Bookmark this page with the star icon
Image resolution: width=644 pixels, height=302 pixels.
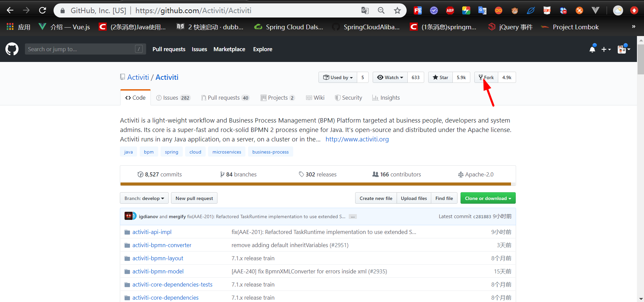coord(398,10)
